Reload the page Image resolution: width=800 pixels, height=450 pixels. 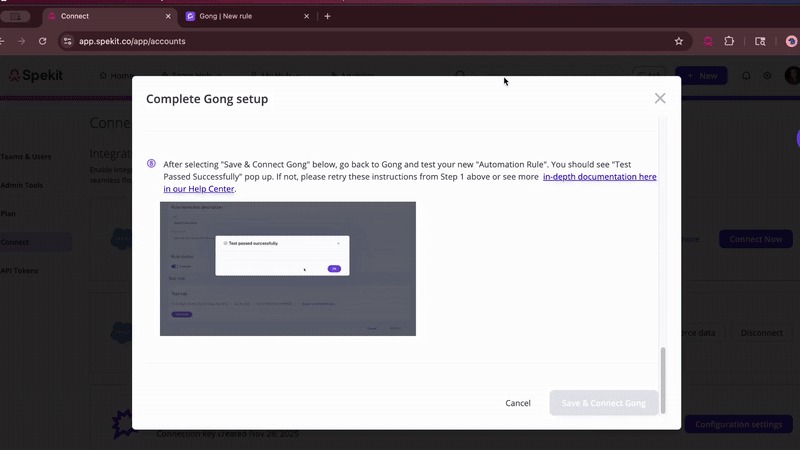tap(42, 41)
